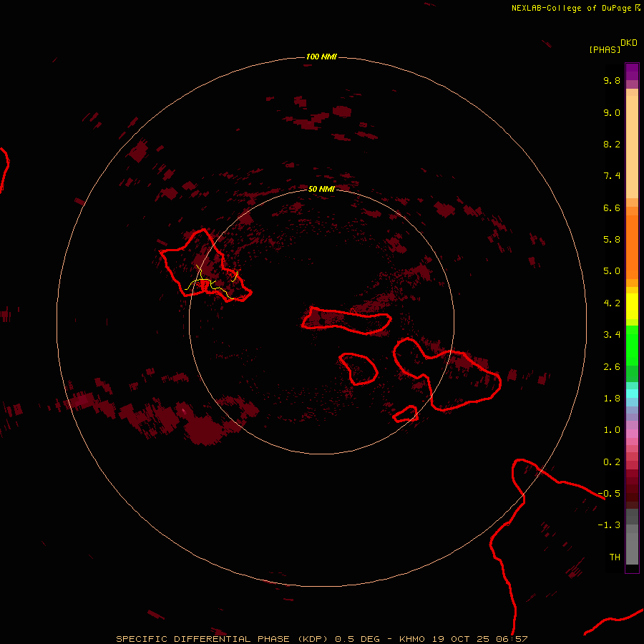Viewport: 644px width, 644px height.
Task: Click the DKD units label above the colorbar
Action: (x=629, y=43)
